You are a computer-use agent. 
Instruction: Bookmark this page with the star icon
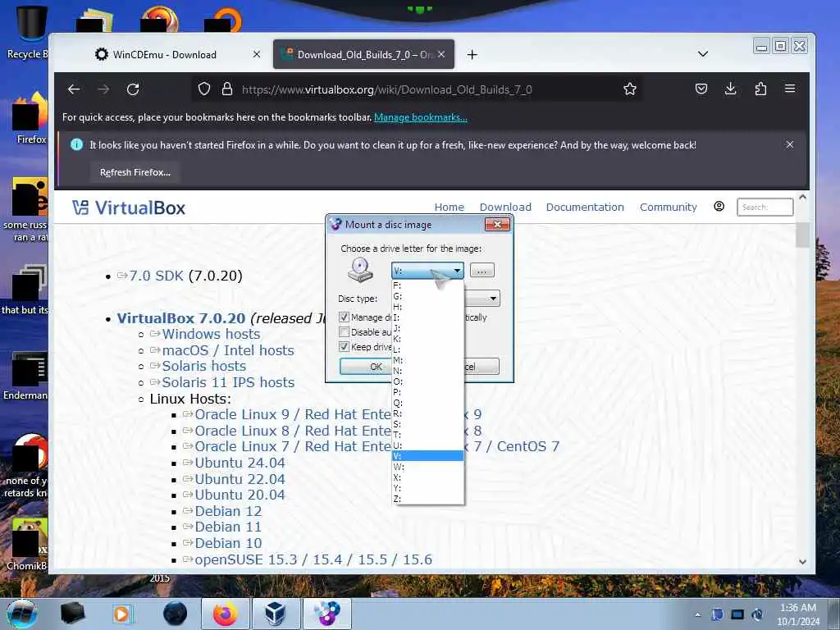[x=630, y=89]
